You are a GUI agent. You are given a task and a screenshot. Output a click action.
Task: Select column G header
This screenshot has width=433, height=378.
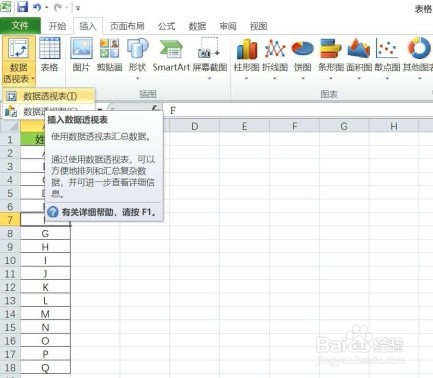(344, 126)
